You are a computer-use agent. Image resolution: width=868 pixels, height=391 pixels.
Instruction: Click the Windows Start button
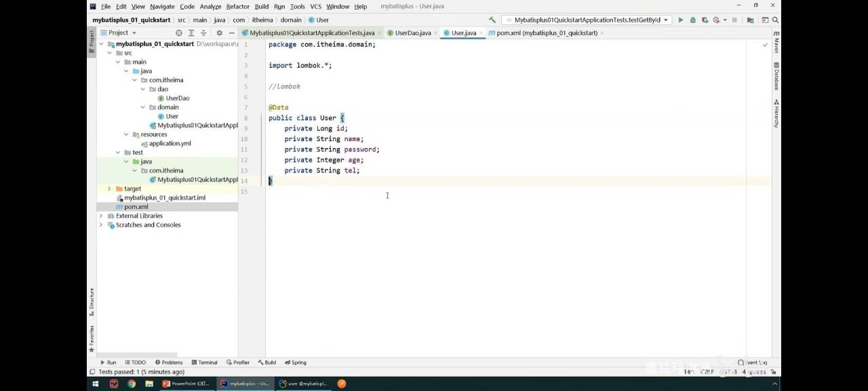(95, 384)
